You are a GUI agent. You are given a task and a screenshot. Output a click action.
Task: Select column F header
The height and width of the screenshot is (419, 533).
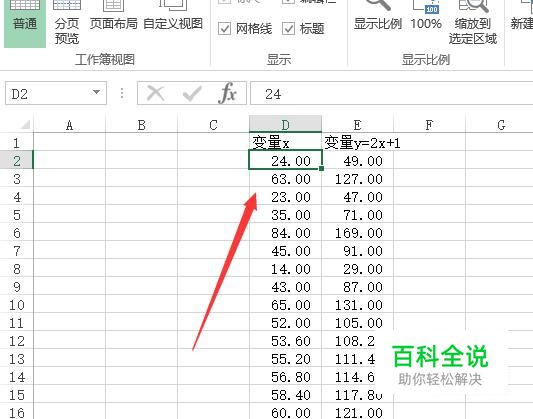[429, 125]
